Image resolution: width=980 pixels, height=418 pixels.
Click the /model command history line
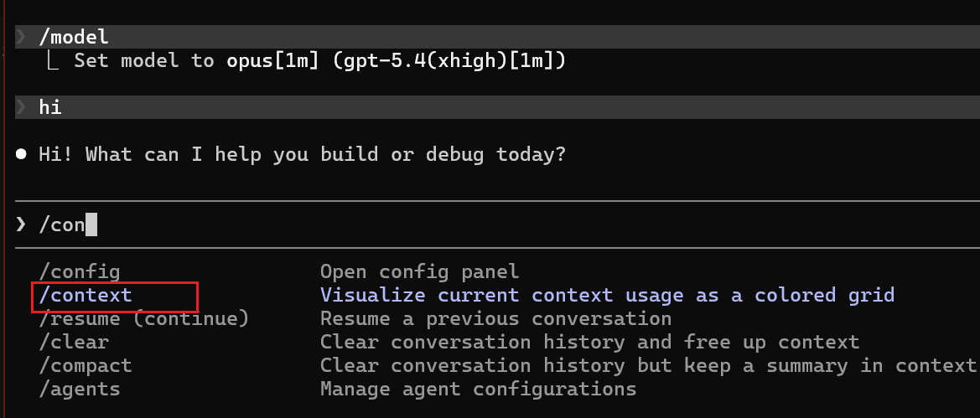497,37
